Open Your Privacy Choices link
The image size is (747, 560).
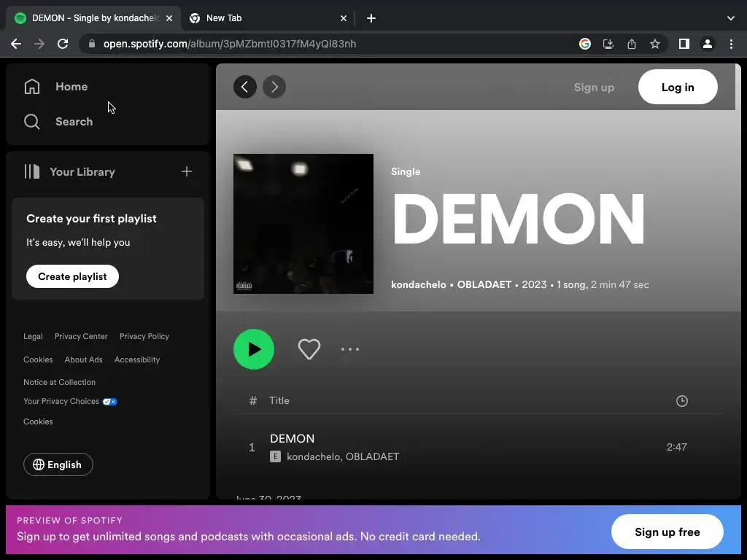[x=70, y=402]
